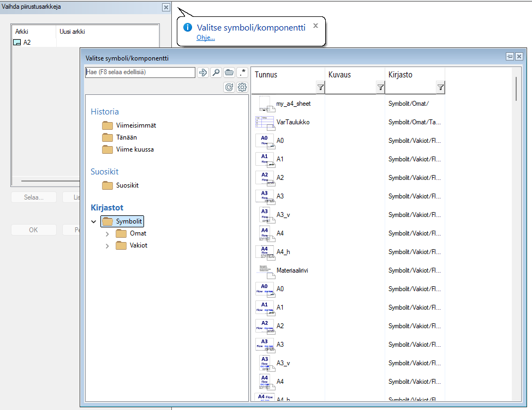532x410 pixels.
Task: Click the Ohje... help link
Action: pos(206,38)
